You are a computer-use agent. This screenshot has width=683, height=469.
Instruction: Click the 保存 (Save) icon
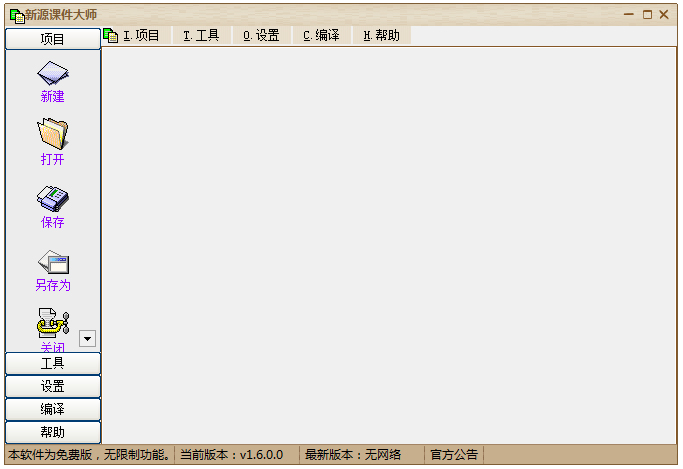click(x=53, y=199)
